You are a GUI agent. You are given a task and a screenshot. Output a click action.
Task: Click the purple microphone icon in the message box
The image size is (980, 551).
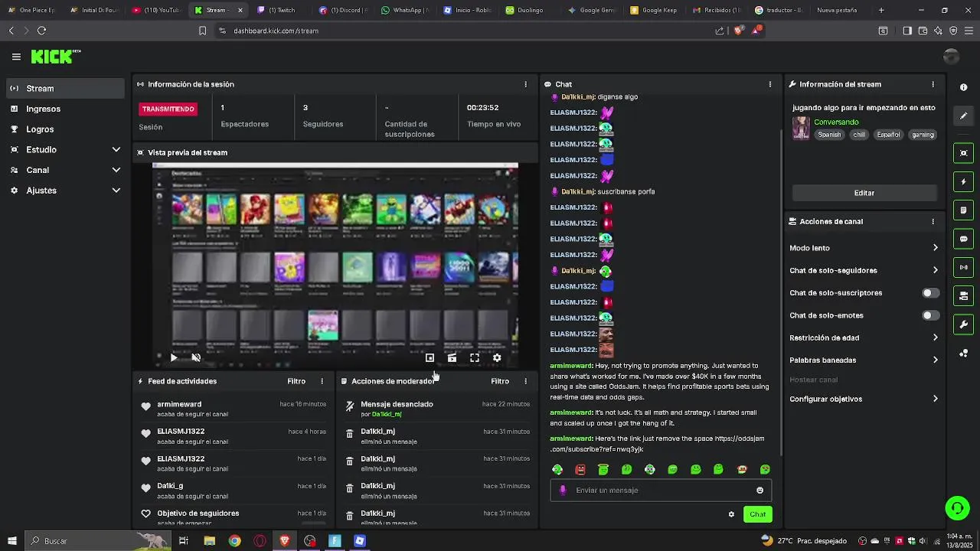click(563, 491)
